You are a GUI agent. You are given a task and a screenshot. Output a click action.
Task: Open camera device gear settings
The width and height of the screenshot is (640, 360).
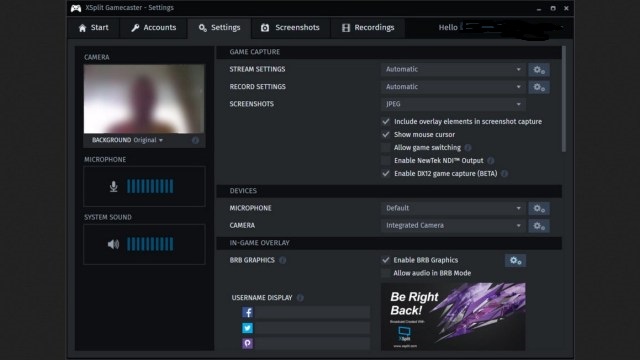(x=539, y=226)
